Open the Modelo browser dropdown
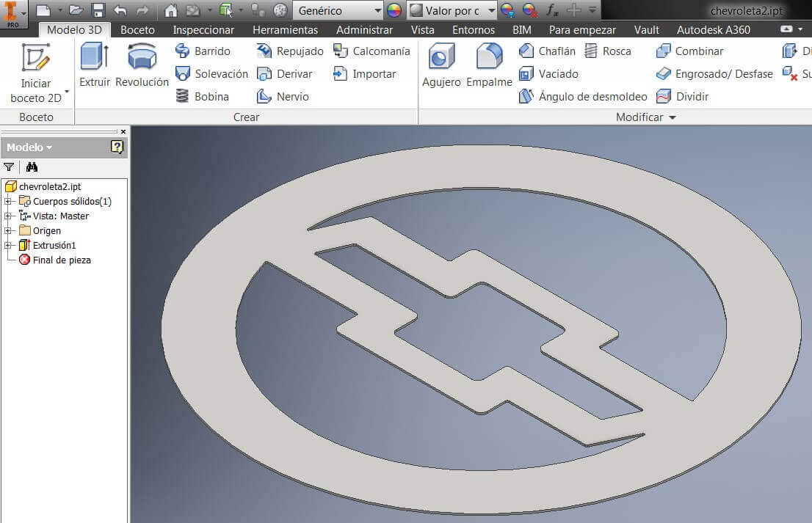Viewport: 812px width, 523px height. (29, 147)
